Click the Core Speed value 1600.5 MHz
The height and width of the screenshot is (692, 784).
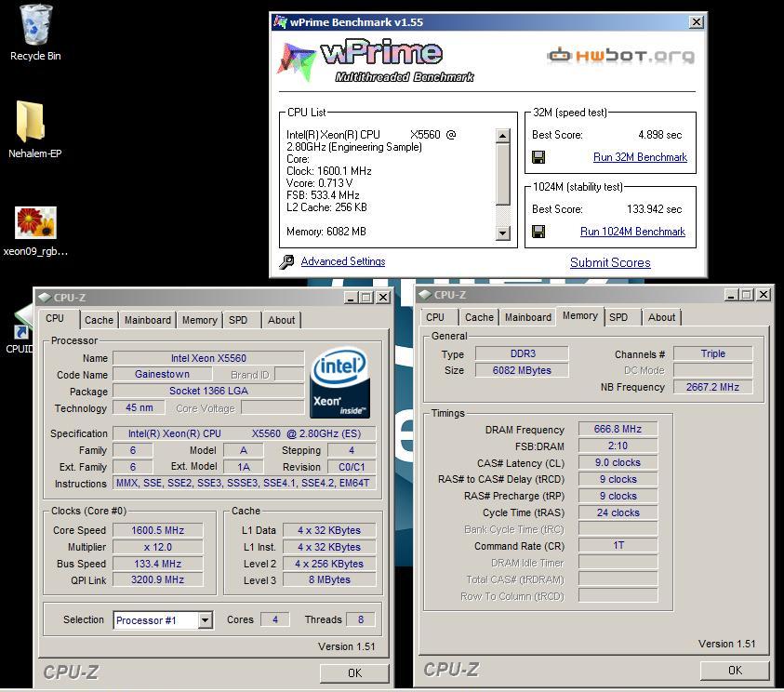[x=157, y=530]
